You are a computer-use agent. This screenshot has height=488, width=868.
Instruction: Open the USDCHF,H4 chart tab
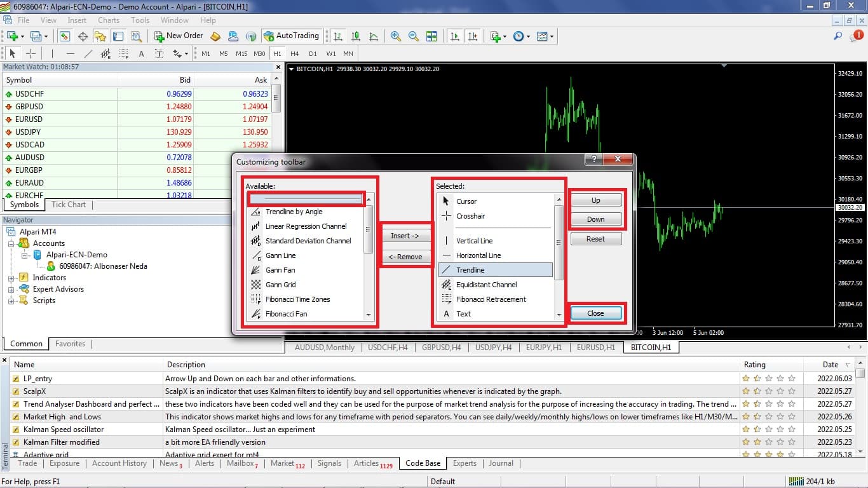click(x=388, y=348)
